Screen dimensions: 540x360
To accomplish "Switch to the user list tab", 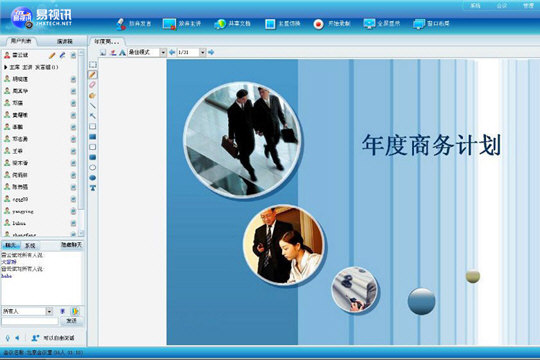I will tap(21, 41).
